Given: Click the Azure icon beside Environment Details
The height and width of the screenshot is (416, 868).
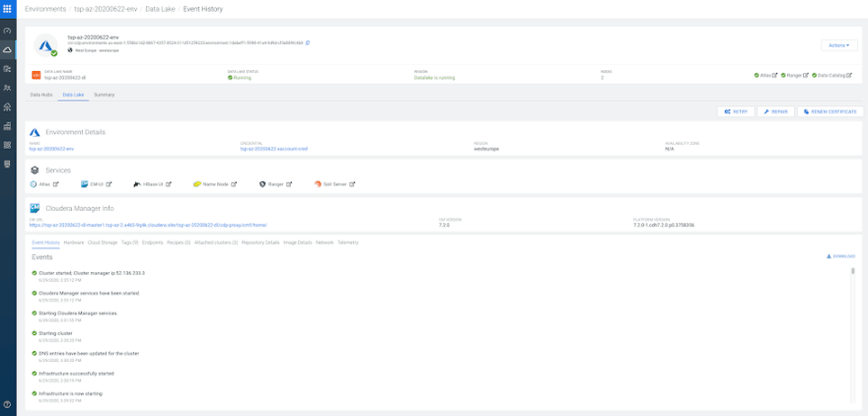Looking at the screenshot, I should tap(35, 132).
